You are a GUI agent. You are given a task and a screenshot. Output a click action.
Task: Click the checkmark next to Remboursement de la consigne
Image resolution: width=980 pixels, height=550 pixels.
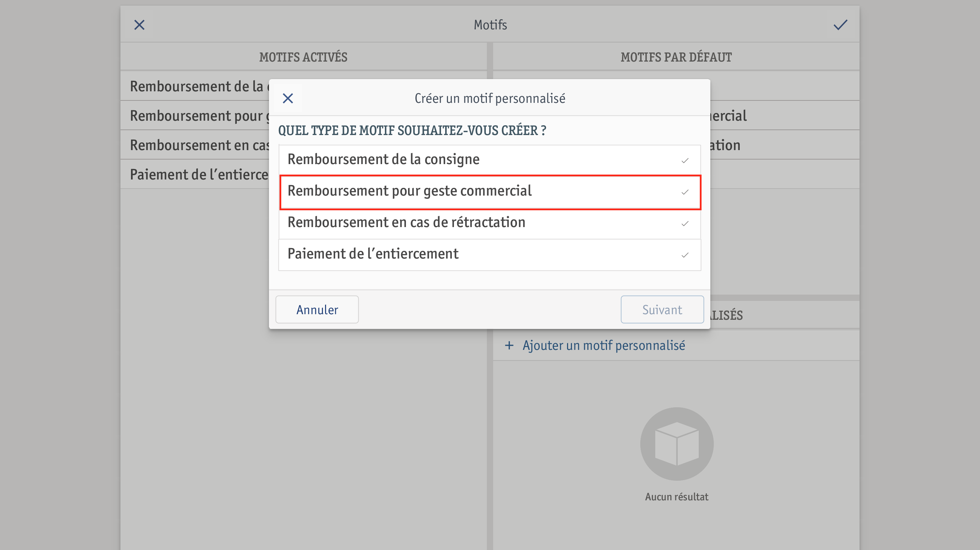685,161
